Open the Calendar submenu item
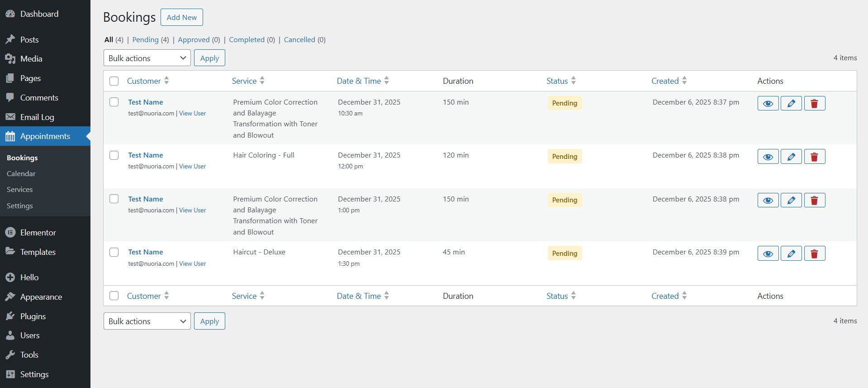868x388 pixels. (x=21, y=174)
